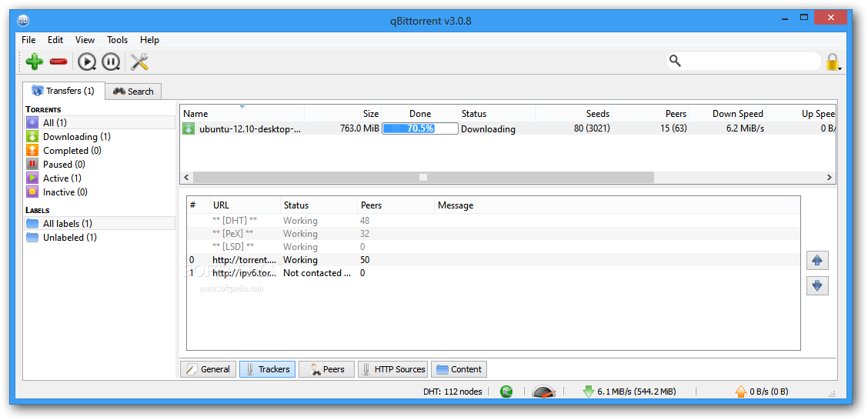Sort by the Status column in torrent list
Screen dimensions: 868x420
496,113
